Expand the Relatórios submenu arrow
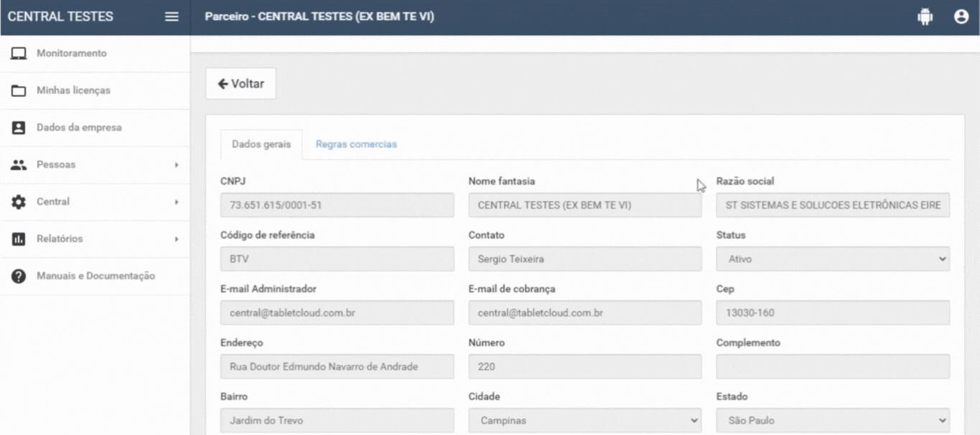The width and height of the screenshot is (980, 435). pyautogui.click(x=176, y=239)
